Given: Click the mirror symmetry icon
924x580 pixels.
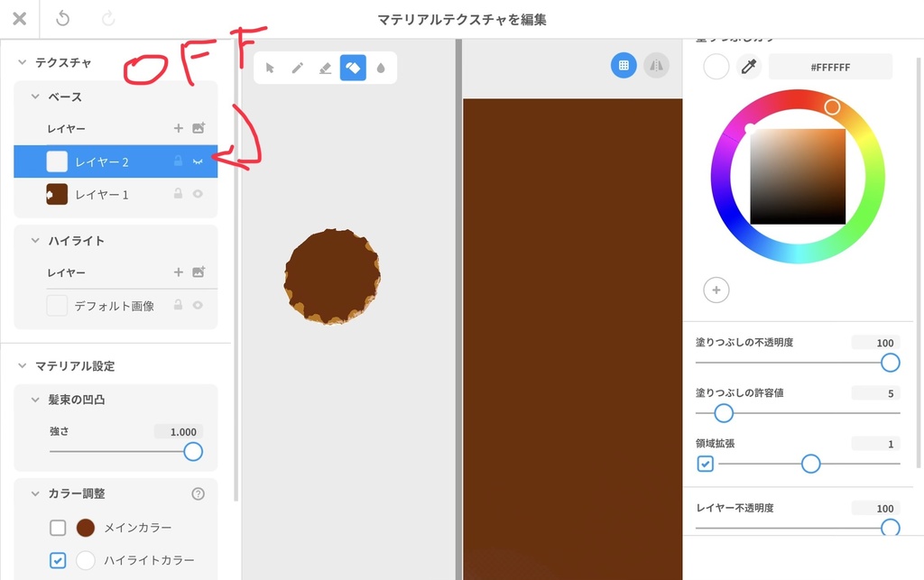Looking at the screenshot, I should (657, 65).
